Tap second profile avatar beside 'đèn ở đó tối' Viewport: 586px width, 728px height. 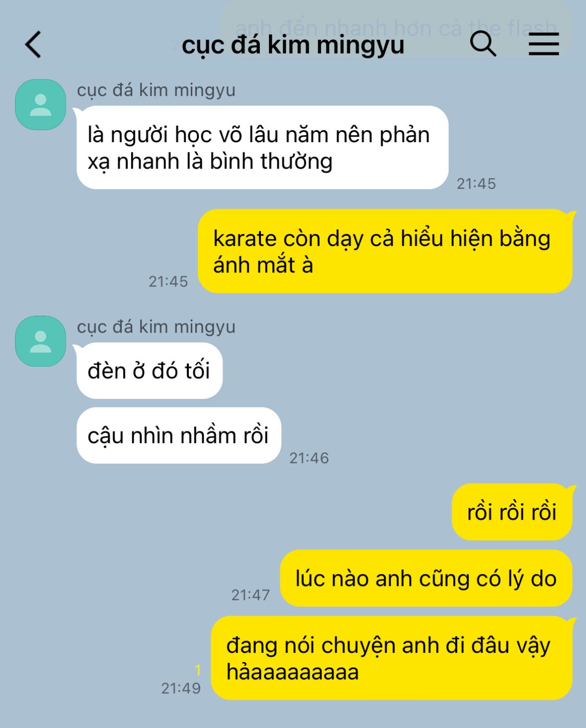click(x=41, y=341)
